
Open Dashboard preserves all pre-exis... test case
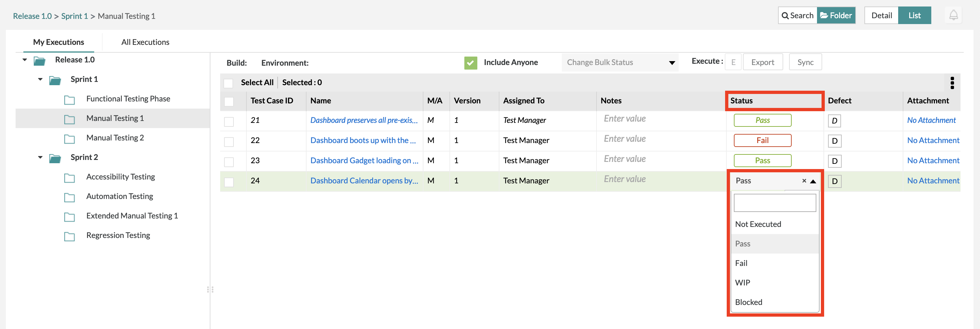point(364,120)
